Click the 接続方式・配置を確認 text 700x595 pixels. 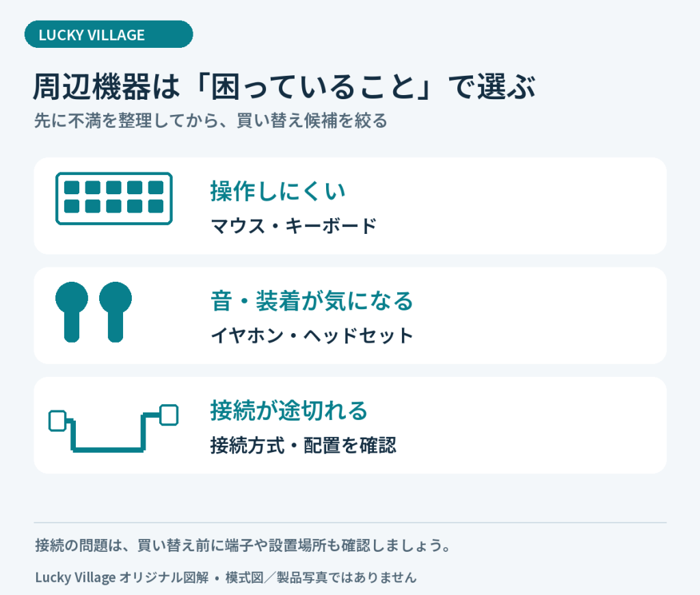(x=303, y=445)
